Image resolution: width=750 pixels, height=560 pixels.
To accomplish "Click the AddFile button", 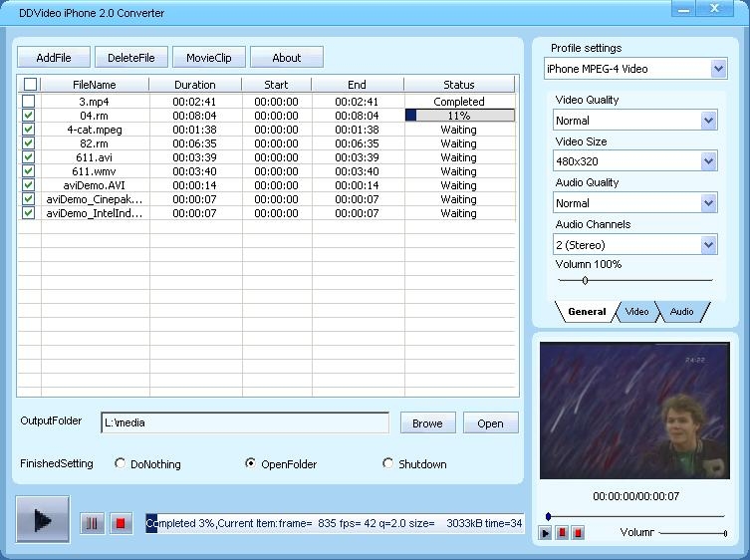I will [x=54, y=58].
